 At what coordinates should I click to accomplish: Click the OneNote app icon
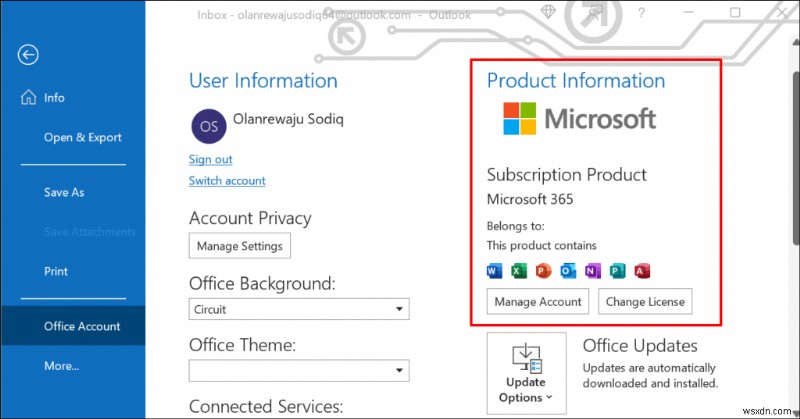[592, 271]
